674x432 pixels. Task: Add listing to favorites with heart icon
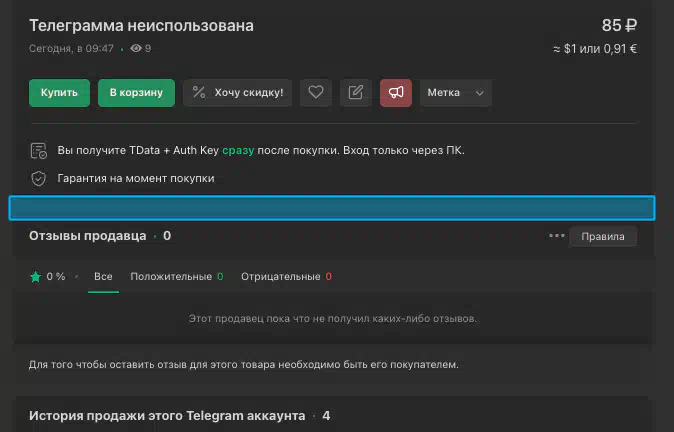point(316,93)
